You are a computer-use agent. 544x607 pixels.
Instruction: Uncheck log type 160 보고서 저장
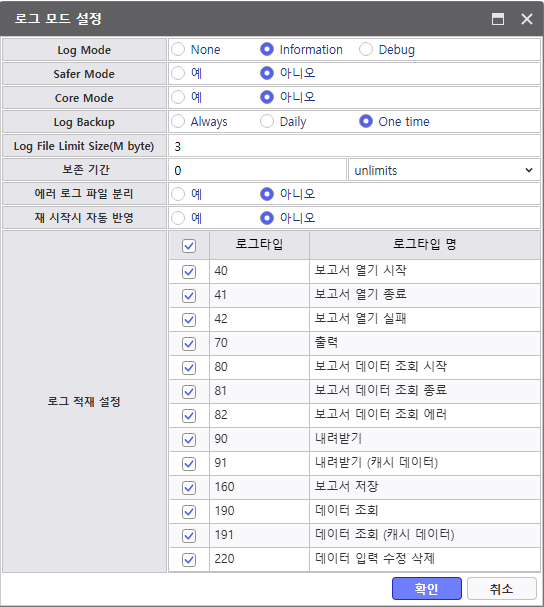pyautogui.click(x=189, y=488)
